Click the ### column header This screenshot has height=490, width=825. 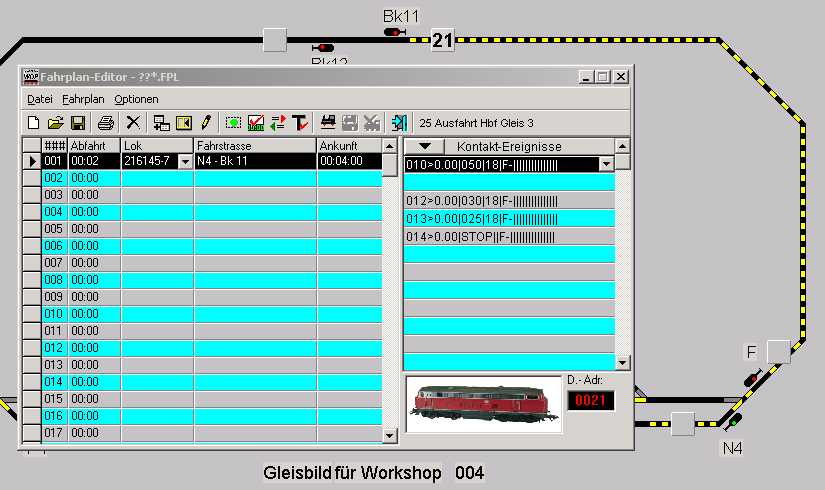(54, 146)
